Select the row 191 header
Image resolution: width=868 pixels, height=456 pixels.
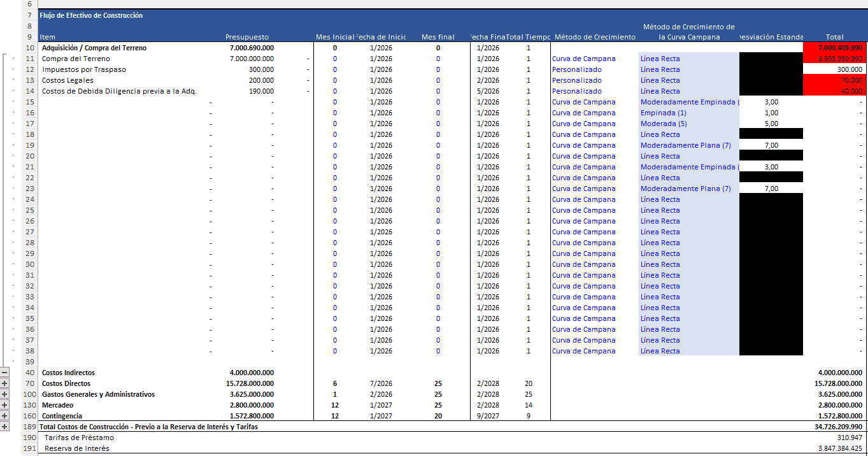tap(30, 448)
